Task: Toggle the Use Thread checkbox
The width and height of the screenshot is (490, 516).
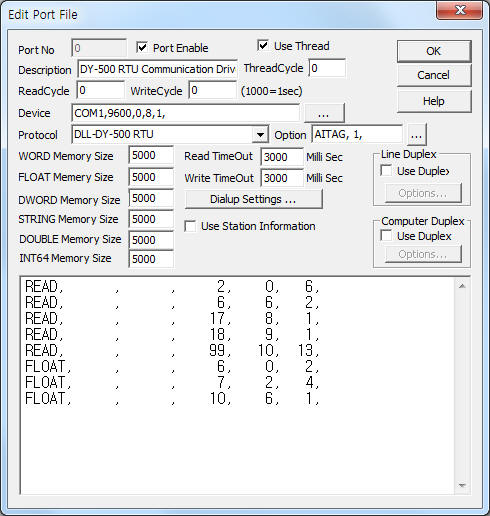Action: tap(263, 45)
